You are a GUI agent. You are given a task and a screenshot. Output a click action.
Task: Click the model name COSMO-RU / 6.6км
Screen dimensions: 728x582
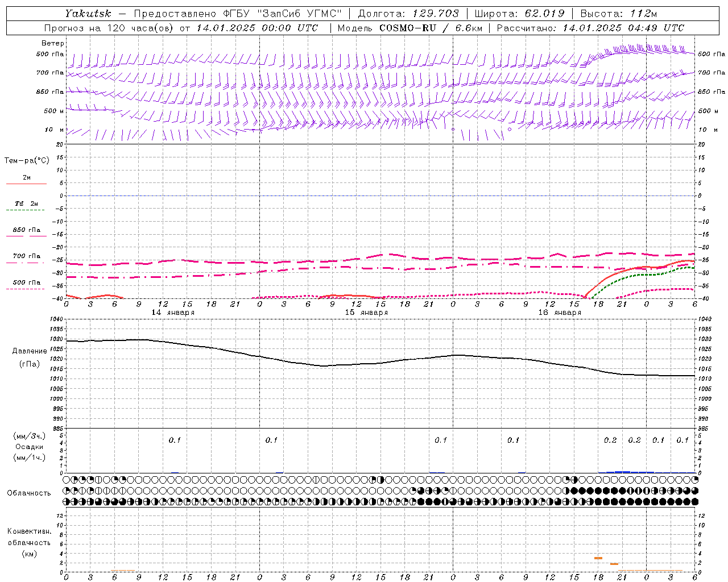click(x=431, y=28)
